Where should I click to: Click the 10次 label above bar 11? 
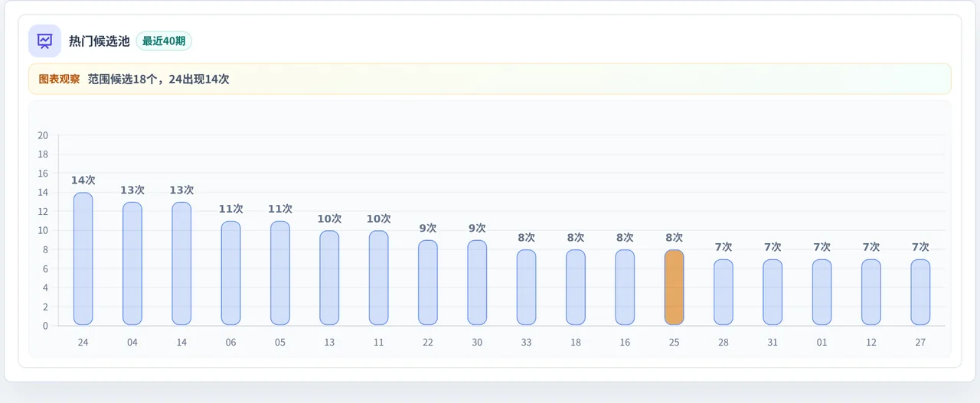point(379,219)
